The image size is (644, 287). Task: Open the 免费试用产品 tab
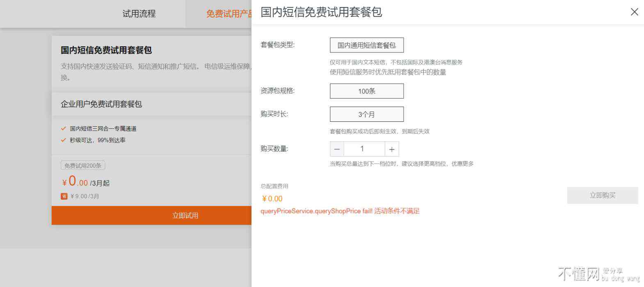click(228, 14)
